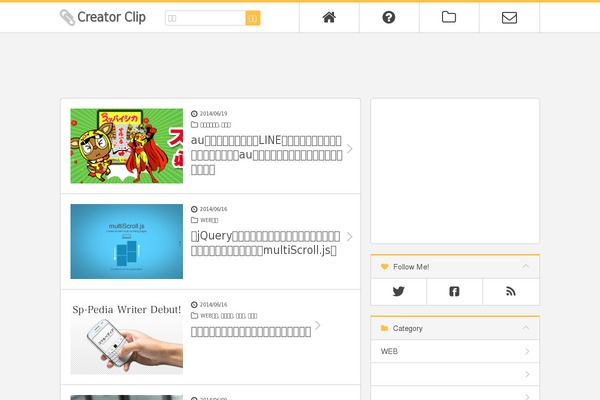Click the Follow Me! heading
Viewport: 600px width, 400px height.
coord(411,267)
